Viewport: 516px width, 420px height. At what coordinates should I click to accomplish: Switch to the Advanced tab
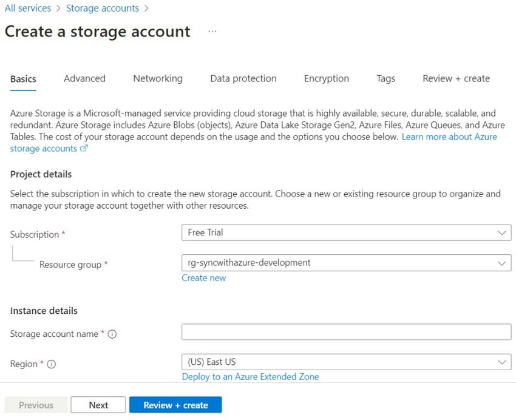(84, 78)
